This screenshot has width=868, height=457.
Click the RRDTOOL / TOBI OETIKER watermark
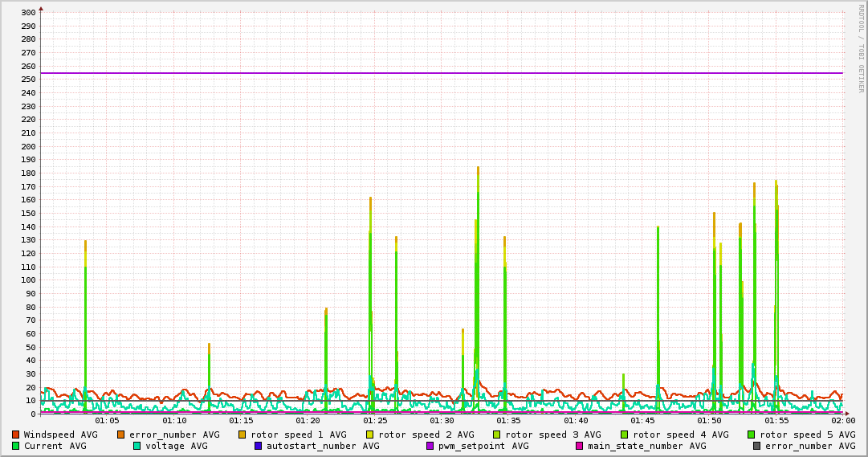[860, 48]
